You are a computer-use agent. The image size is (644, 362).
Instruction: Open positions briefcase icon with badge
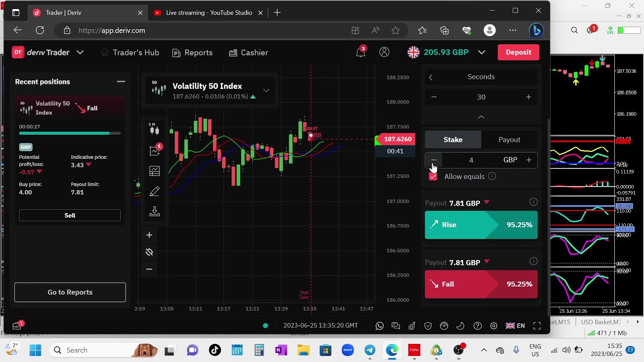(17, 325)
